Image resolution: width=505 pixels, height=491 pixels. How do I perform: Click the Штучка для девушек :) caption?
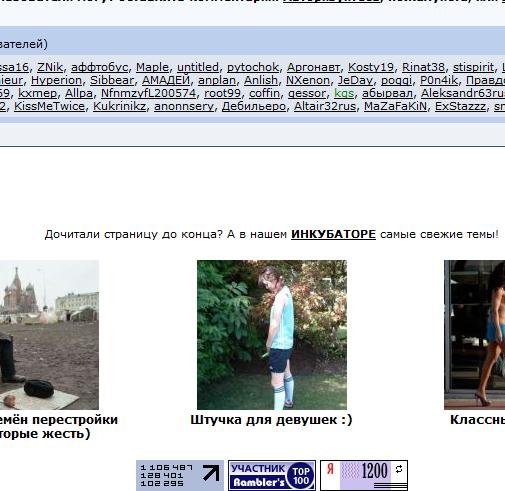(x=271, y=420)
